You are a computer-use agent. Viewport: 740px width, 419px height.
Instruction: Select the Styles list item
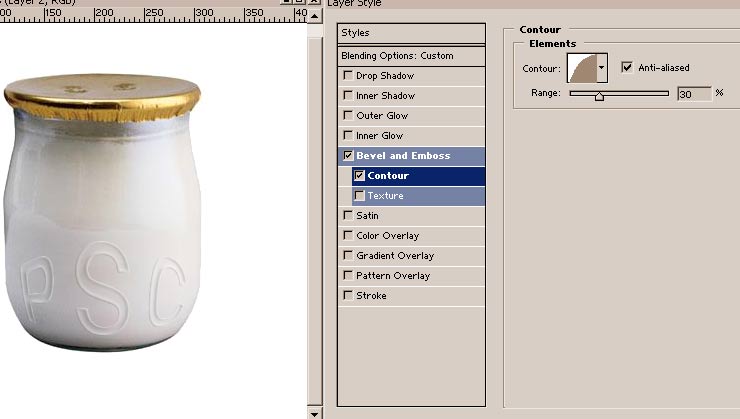[x=412, y=33]
